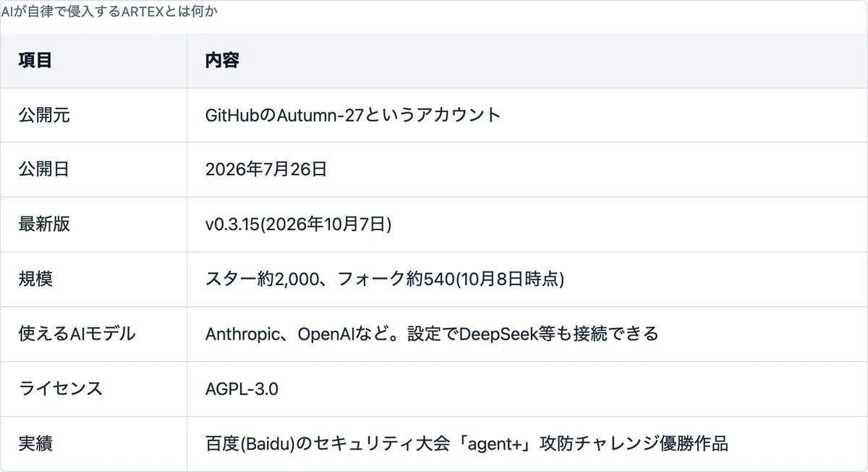Click the GitHub Autumn-27 account cell
The width and height of the screenshot is (868, 472).
[x=527, y=115]
